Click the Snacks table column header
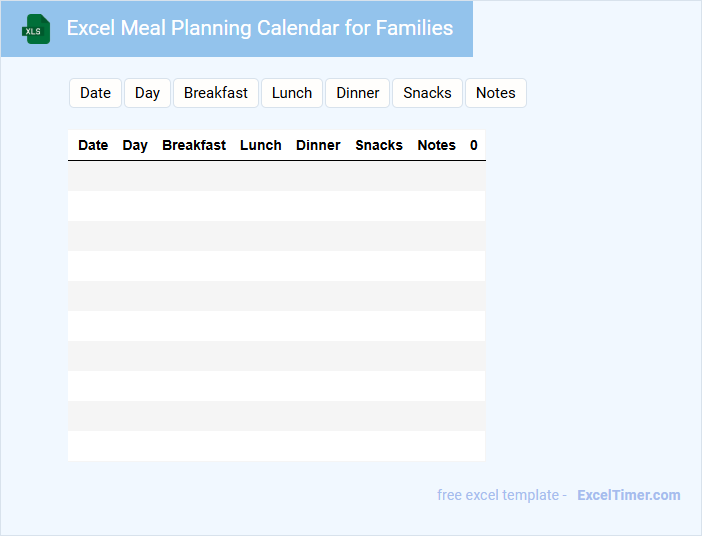702x536 pixels. tap(379, 145)
